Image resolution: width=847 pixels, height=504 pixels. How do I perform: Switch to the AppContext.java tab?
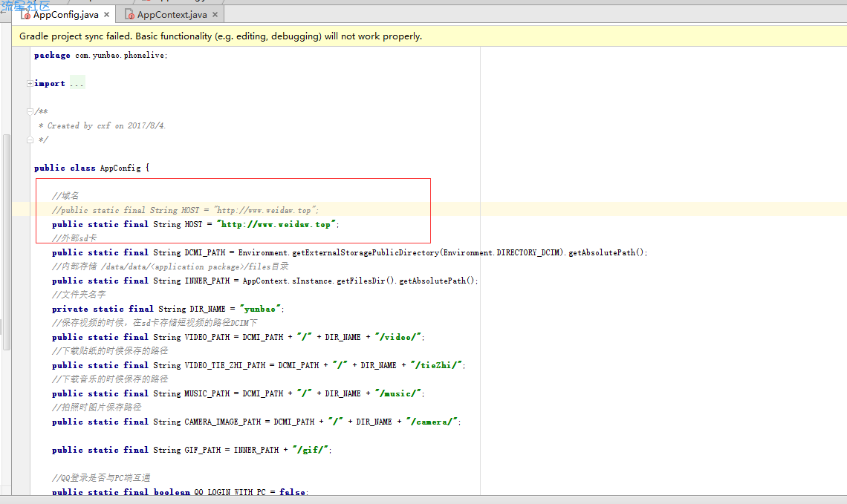tap(172, 15)
